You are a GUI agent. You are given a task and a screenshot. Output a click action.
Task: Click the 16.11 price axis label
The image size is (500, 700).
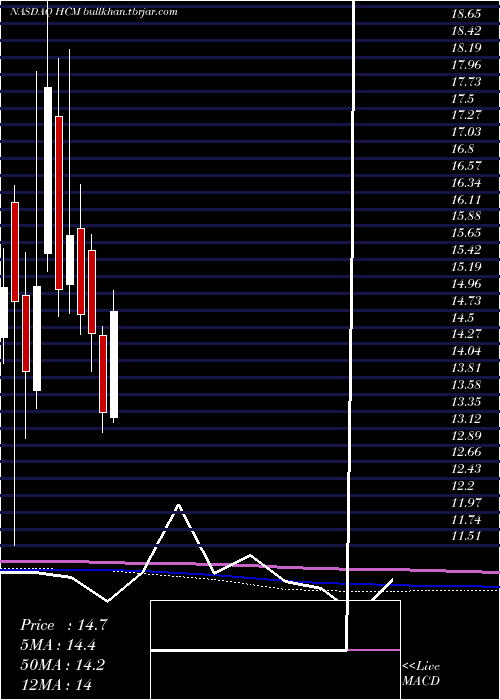[466, 200]
